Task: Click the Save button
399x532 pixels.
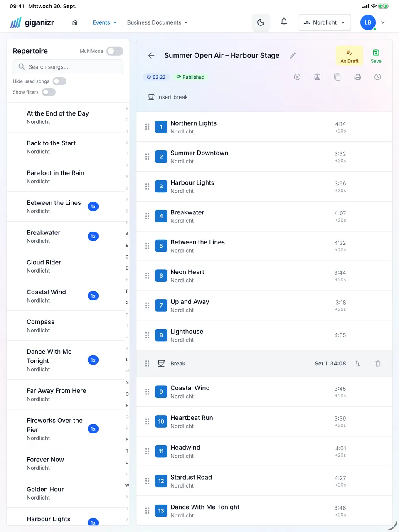Action: [x=376, y=56]
